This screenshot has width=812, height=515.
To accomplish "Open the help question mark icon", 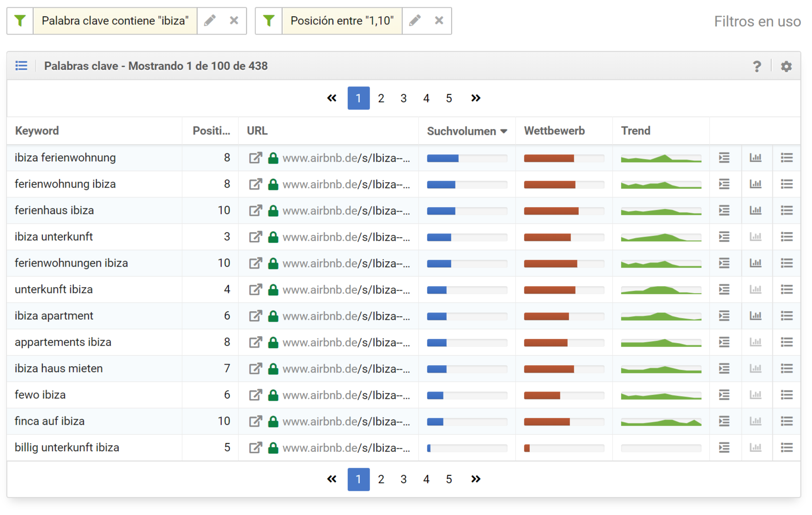I will pos(757,66).
